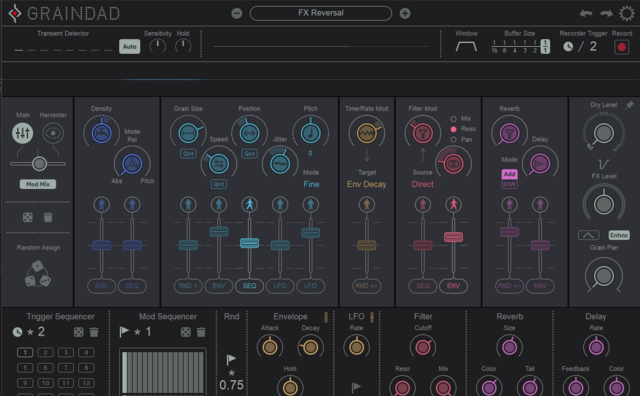Select the Window shape icon
Viewport: 640px width, 396px height.
point(466,47)
